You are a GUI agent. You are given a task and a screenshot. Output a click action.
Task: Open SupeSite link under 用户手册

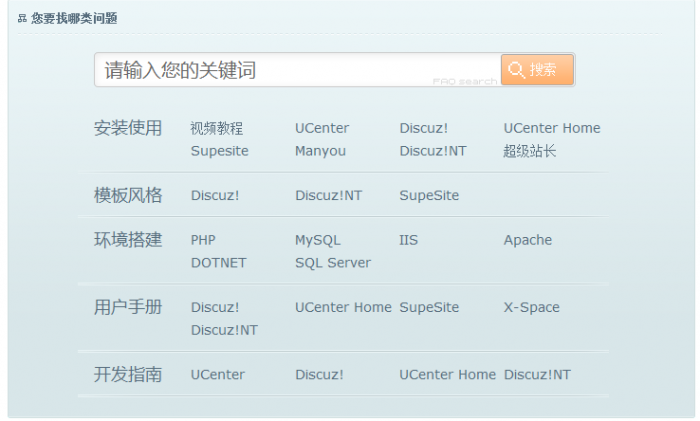429,308
